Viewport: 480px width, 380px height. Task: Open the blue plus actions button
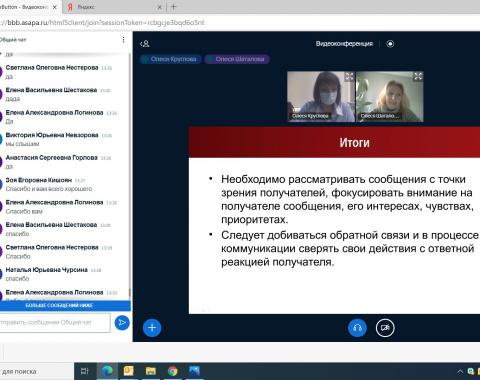pyautogui.click(x=152, y=328)
